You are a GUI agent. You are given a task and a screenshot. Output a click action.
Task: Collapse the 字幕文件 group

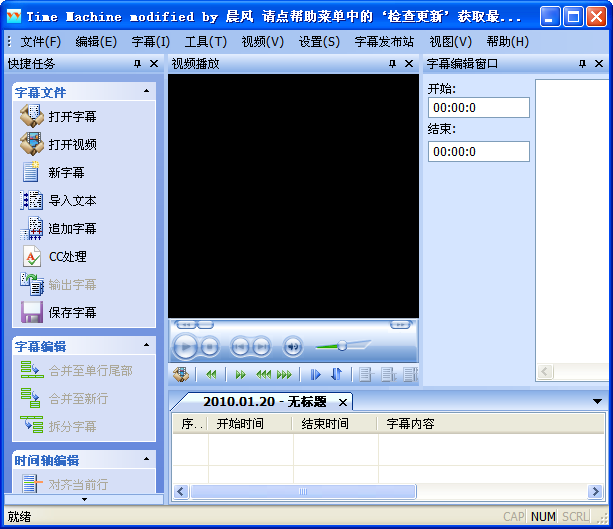point(147,91)
